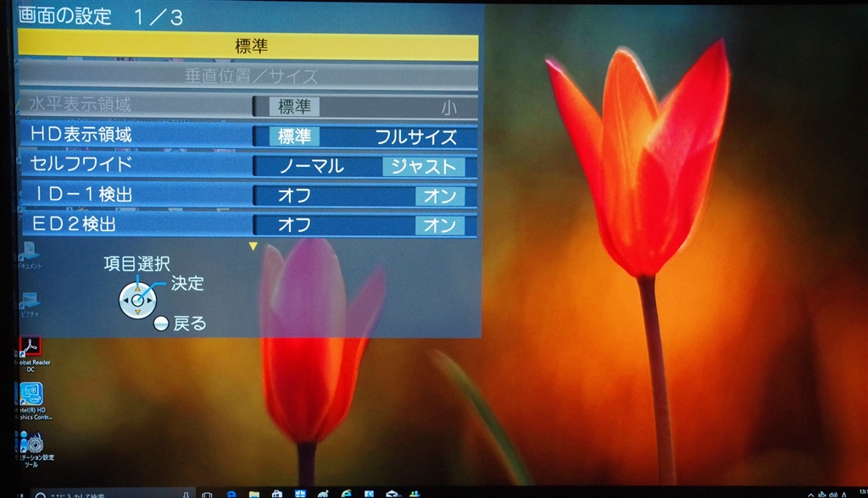
Task: Open the ステーション設定ツール desktop icon
Action: pyautogui.click(x=33, y=450)
